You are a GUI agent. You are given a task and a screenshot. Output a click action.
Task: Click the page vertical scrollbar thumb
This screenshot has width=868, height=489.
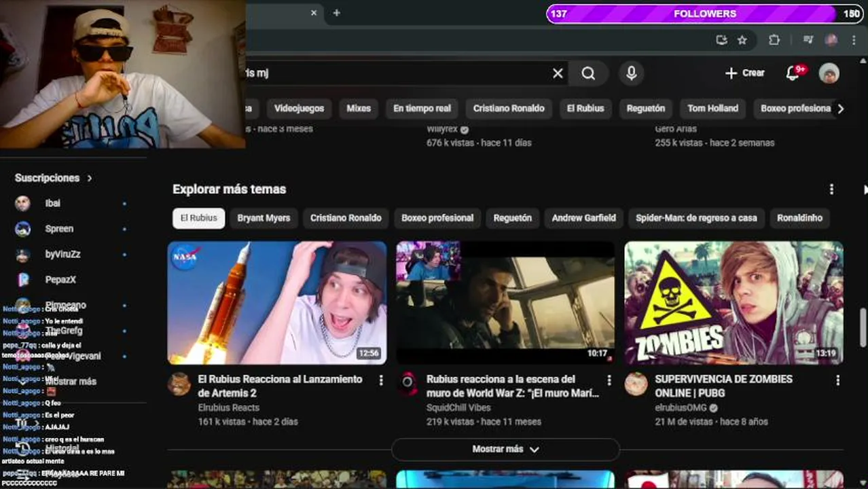(863, 327)
